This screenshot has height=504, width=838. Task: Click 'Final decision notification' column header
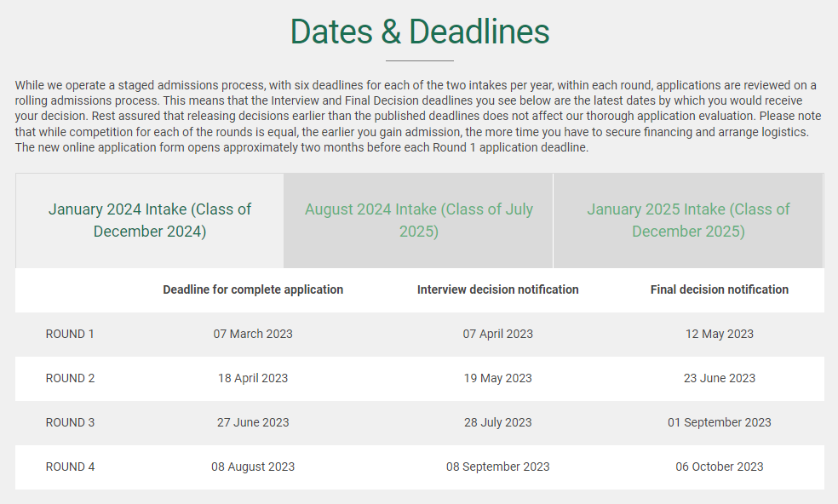pyautogui.click(x=720, y=289)
